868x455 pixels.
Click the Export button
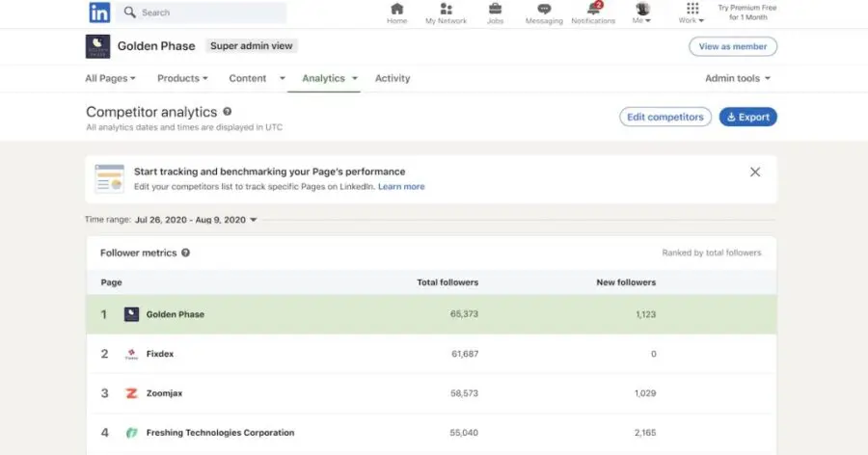click(747, 117)
